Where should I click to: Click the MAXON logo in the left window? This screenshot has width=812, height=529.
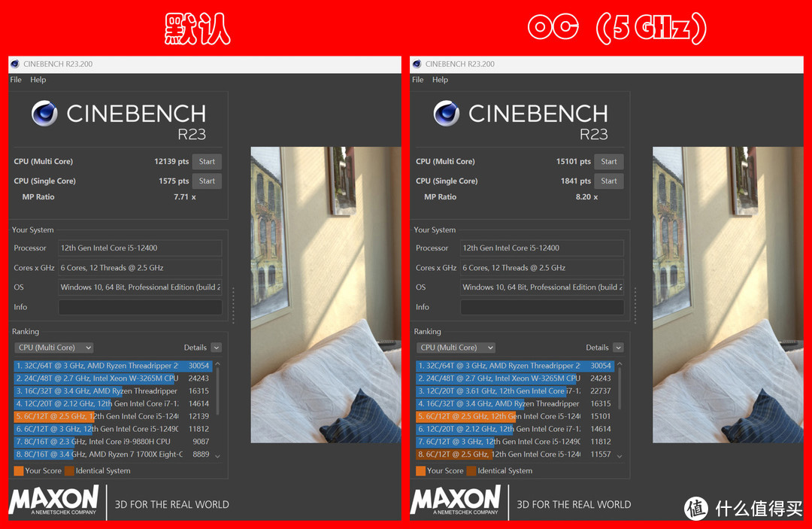[x=53, y=500]
